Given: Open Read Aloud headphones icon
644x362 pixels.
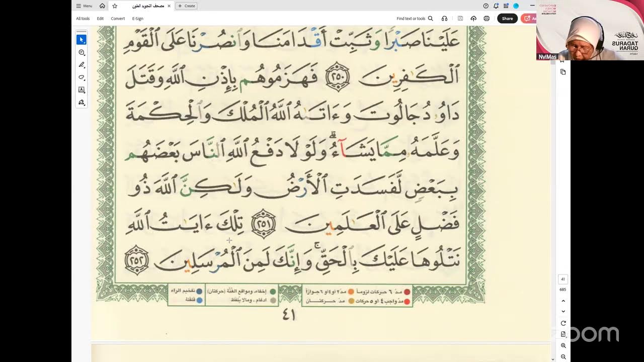Looking at the screenshot, I should 444,19.
